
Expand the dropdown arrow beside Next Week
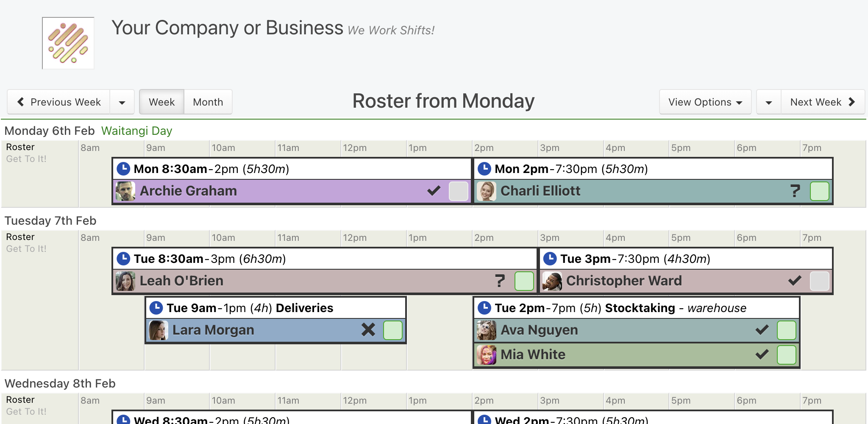click(x=769, y=102)
